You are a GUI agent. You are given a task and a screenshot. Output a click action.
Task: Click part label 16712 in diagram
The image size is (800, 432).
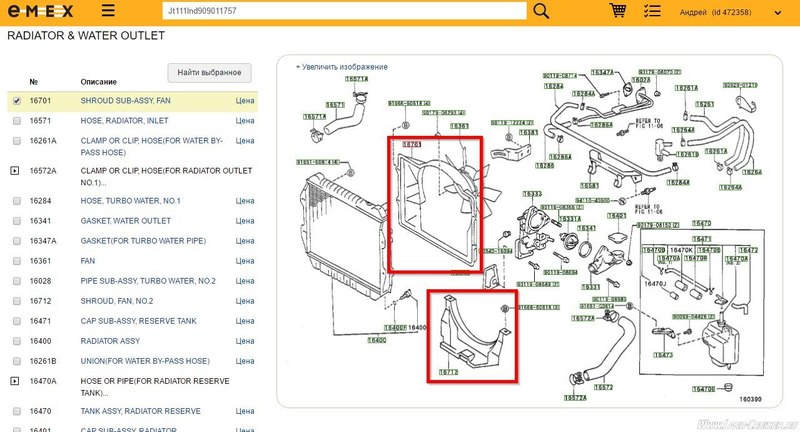(447, 371)
